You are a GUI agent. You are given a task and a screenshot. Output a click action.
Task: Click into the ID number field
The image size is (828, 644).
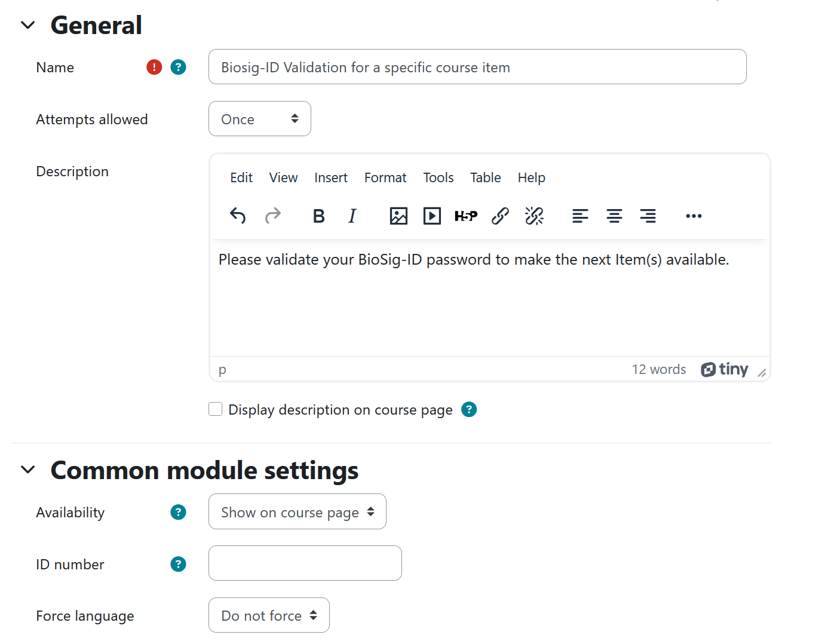pyautogui.click(x=305, y=563)
